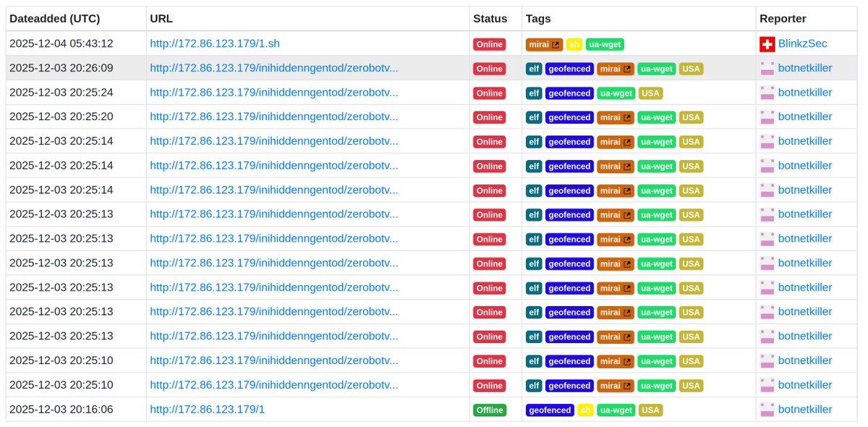The image size is (868, 427).
Task: Open botnetkiller reporter link in 20:26:09 row
Action: click(805, 68)
